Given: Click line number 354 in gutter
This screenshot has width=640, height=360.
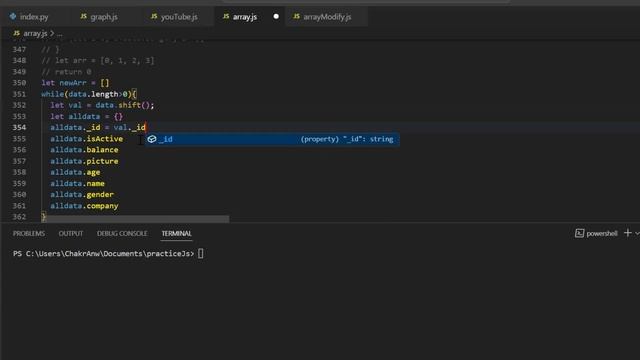Looking at the screenshot, I should click(x=19, y=127).
